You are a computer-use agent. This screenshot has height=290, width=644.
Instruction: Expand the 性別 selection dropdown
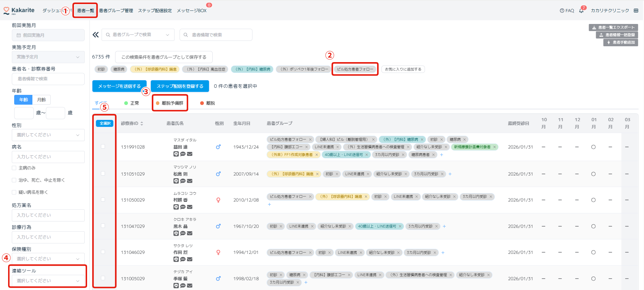[48, 135]
